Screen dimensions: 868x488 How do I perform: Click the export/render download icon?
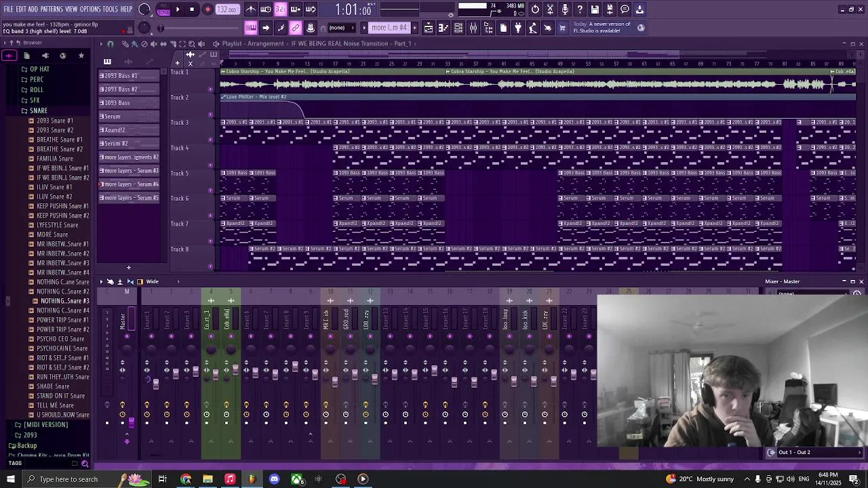[639, 9]
